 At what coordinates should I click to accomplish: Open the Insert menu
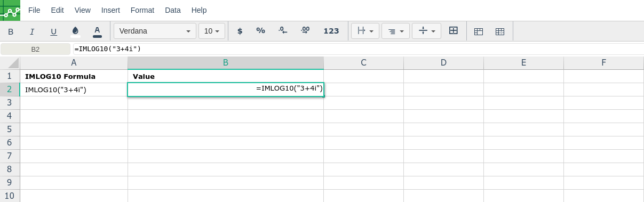110,10
